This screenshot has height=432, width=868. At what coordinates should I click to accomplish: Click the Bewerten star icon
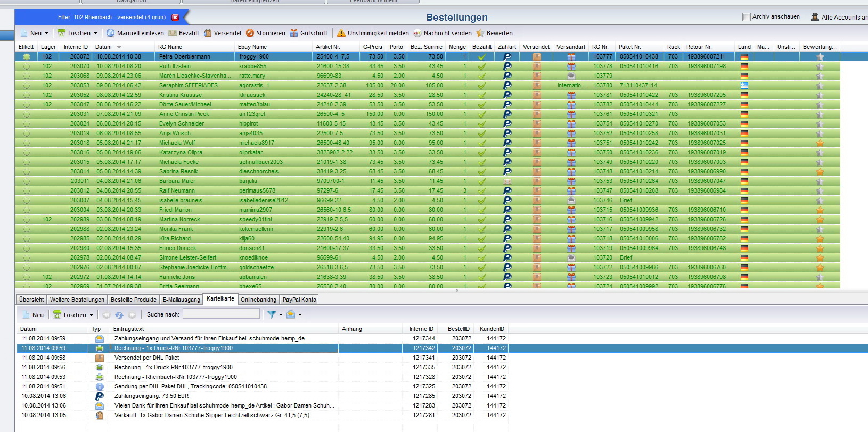coord(480,33)
